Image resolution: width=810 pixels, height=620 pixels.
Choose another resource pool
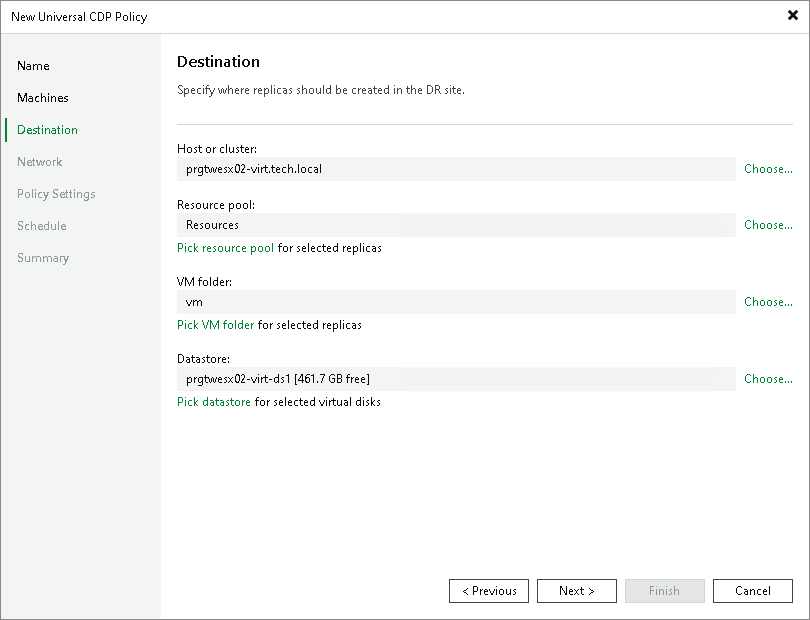coord(767,225)
